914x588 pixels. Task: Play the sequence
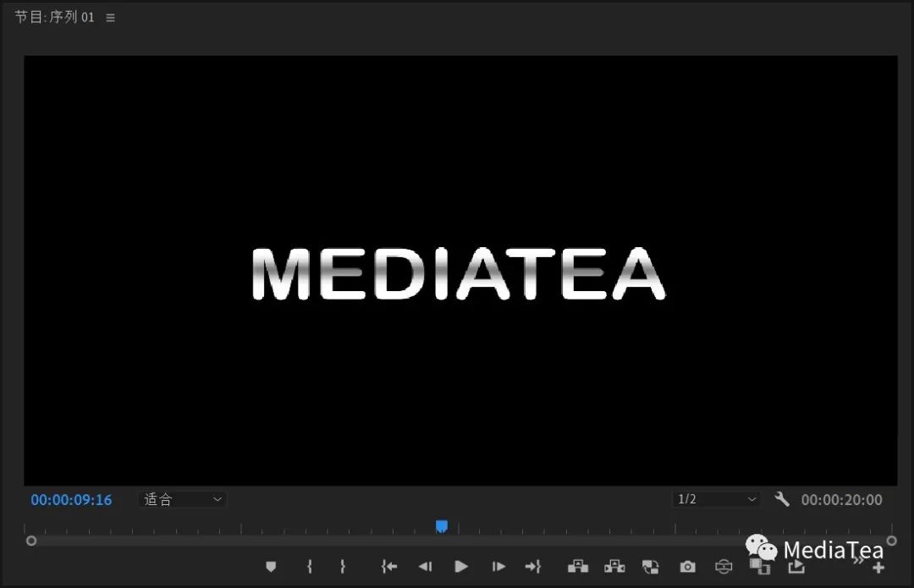[461, 567]
